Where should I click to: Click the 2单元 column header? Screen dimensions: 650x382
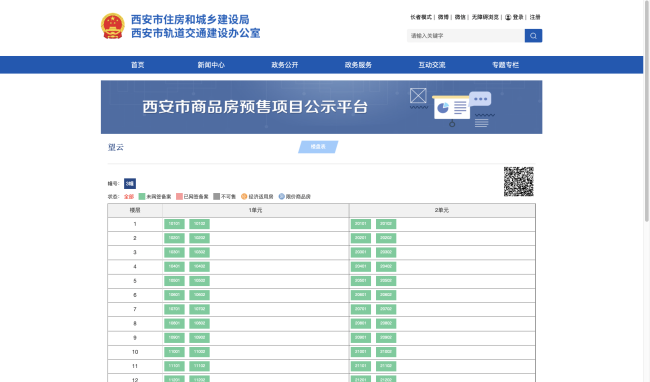coord(442,210)
